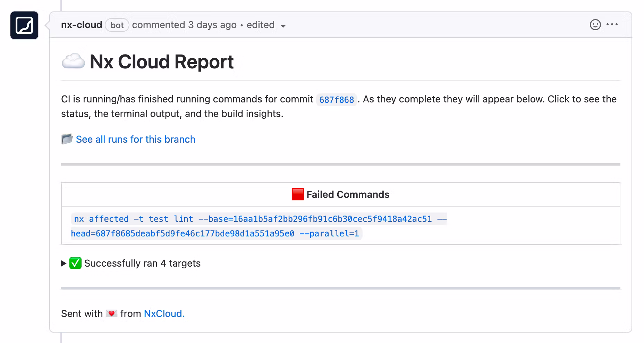
Task: Open 'See all runs for this branch'
Action: click(x=136, y=140)
